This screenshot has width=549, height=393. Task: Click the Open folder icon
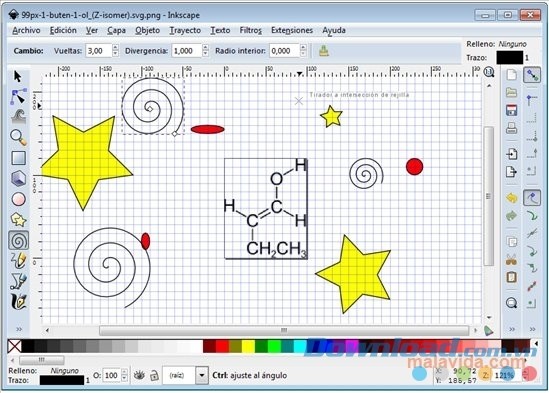[x=512, y=92]
